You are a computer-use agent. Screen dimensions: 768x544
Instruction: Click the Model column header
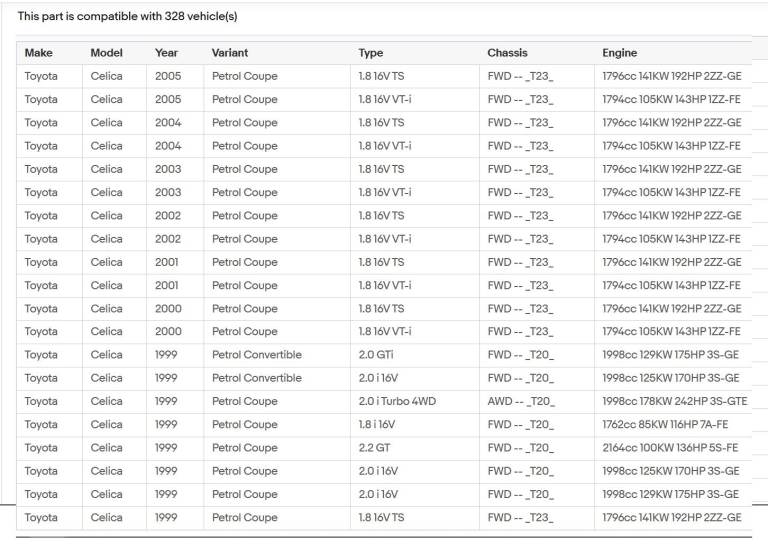coord(106,53)
